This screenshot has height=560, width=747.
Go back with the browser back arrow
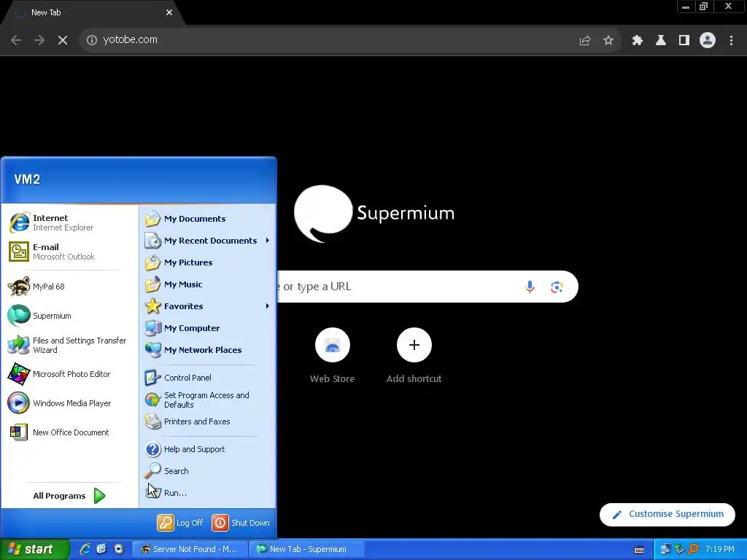[x=16, y=40]
